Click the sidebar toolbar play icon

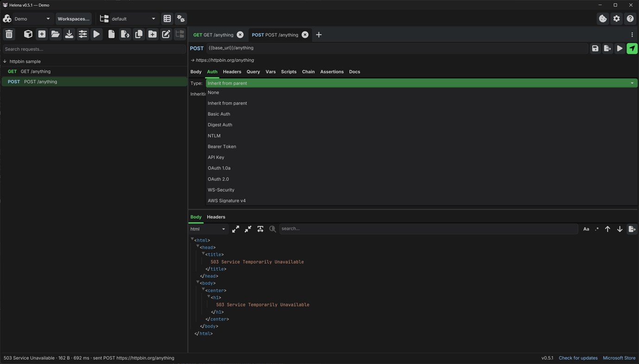(x=96, y=34)
